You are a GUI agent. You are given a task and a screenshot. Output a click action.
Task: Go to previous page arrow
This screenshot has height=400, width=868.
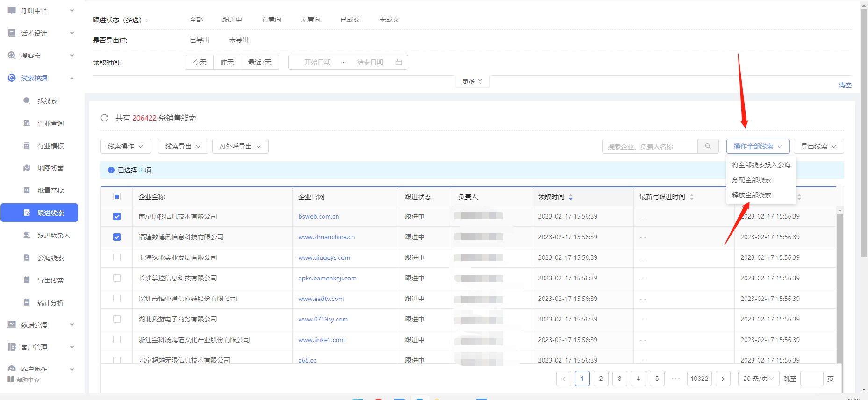click(x=564, y=379)
